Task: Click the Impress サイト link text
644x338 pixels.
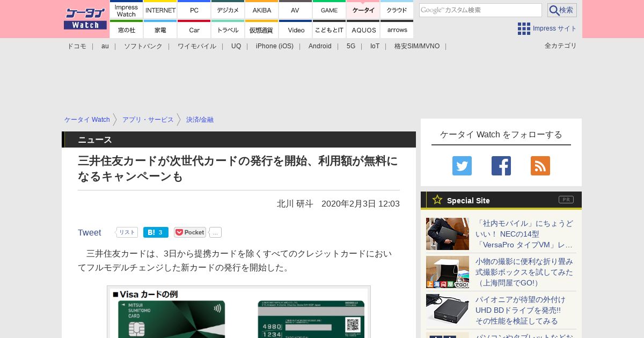Action: point(555,28)
